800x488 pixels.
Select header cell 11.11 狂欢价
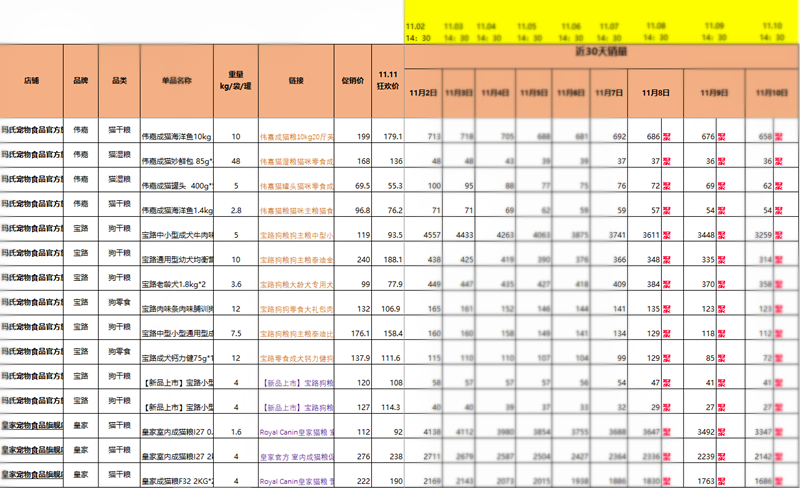point(388,81)
